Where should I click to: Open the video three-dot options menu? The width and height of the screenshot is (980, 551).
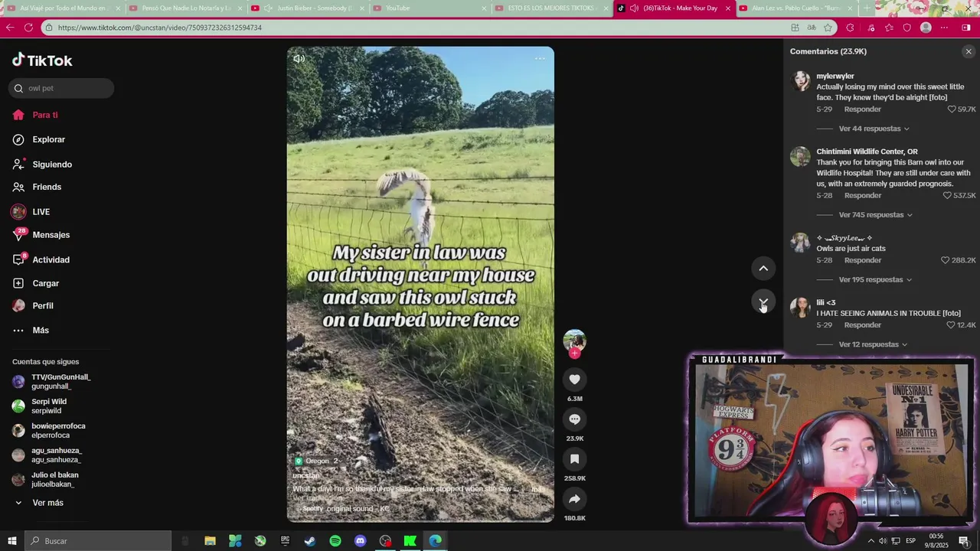[x=540, y=58]
